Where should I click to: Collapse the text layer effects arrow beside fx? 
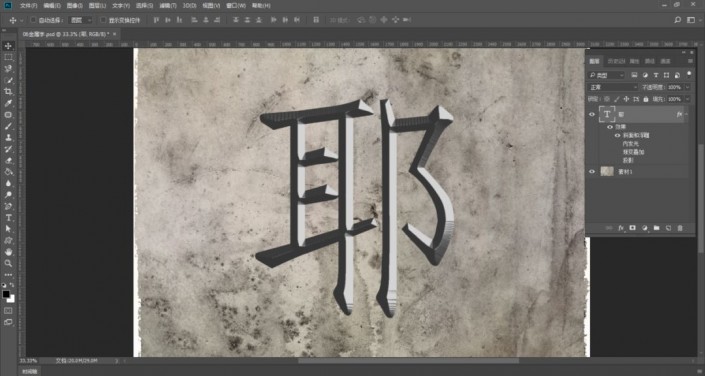(686, 115)
